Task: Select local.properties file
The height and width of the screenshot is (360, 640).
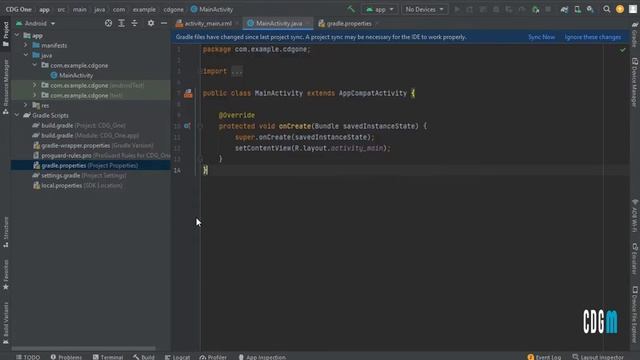Action: coord(77,185)
